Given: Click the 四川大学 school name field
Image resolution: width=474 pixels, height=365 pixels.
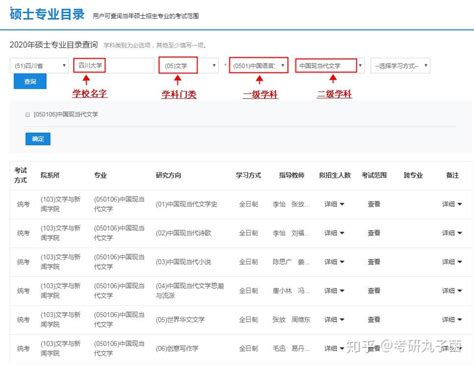Looking at the screenshot, I should coord(114,65).
